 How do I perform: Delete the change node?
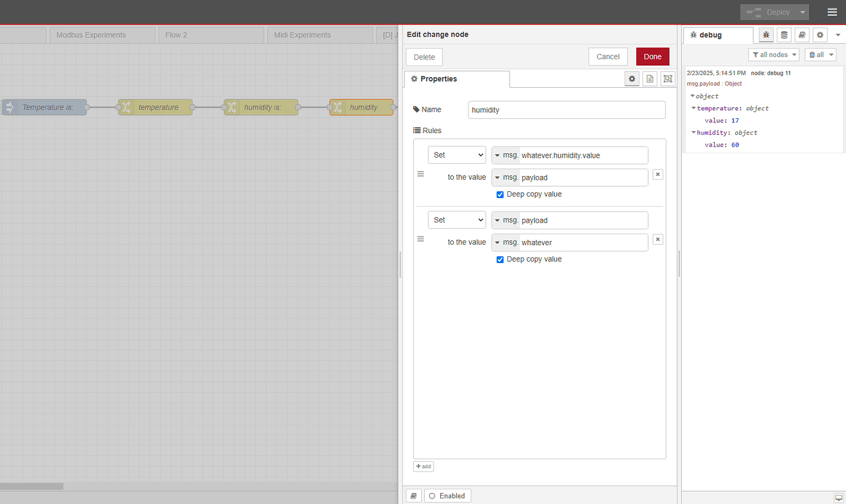(x=424, y=57)
